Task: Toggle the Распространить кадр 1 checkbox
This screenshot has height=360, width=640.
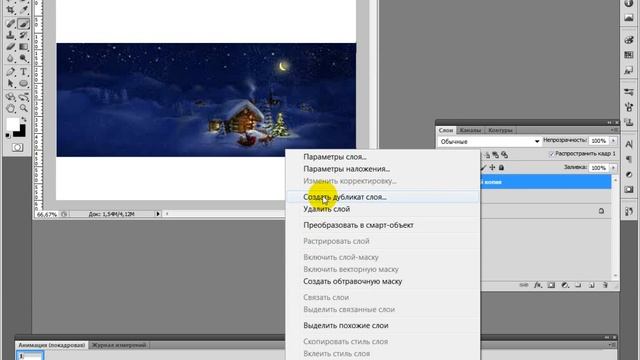Action: tap(552, 154)
